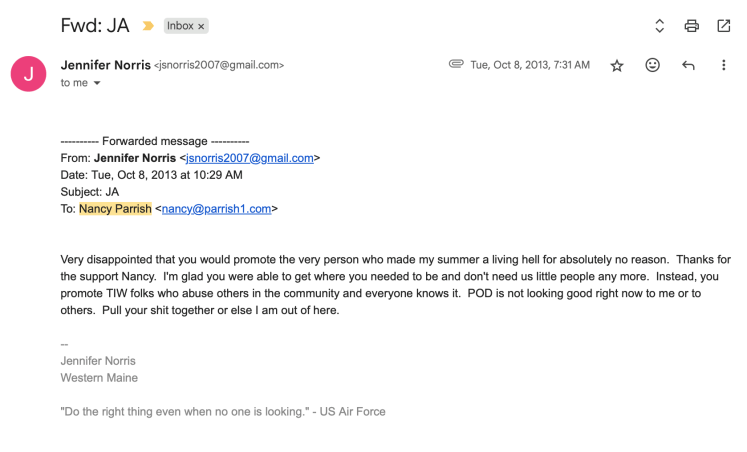This screenshot has width=747, height=452.
Task: Click the pink J sender avatar
Action: point(28,73)
